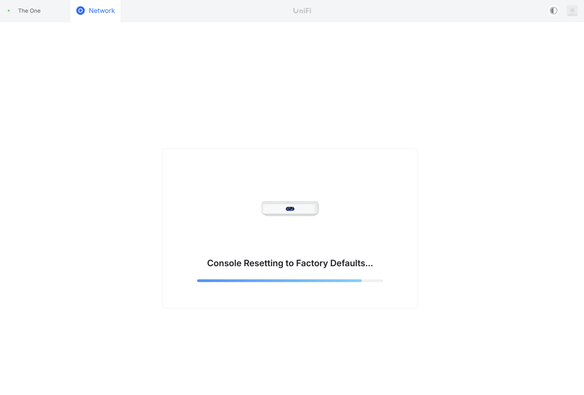Viewport: 584px width, 395px height.
Task: Toggle the light/dark theme icon
Action: 553,11
